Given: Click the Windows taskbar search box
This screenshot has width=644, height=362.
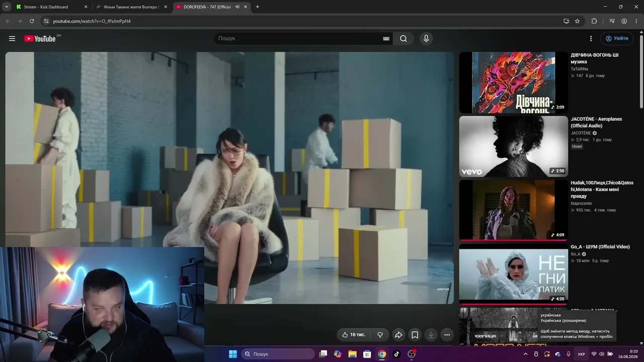Looking at the screenshot, I should tap(278, 354).
